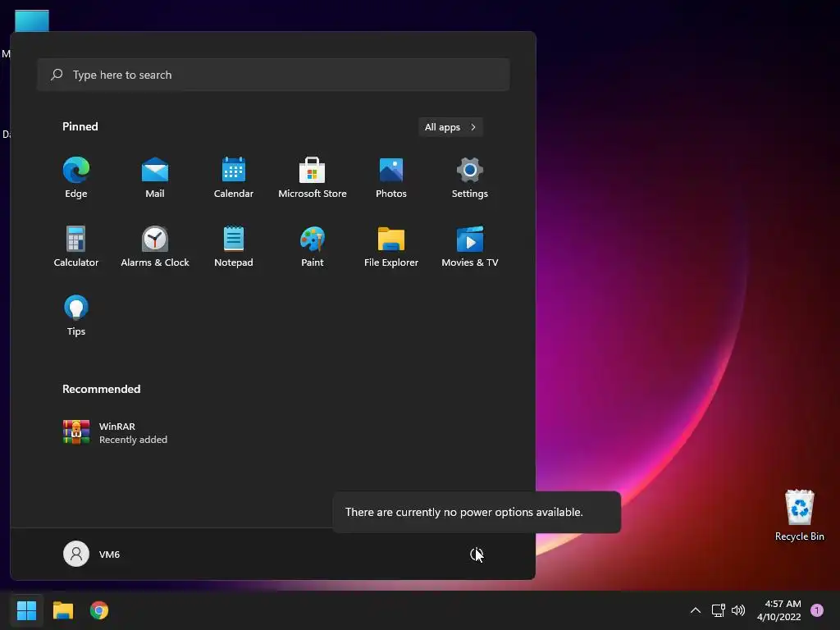Open the Tips app
Viewport: 840px width, 630px height.
76,316
